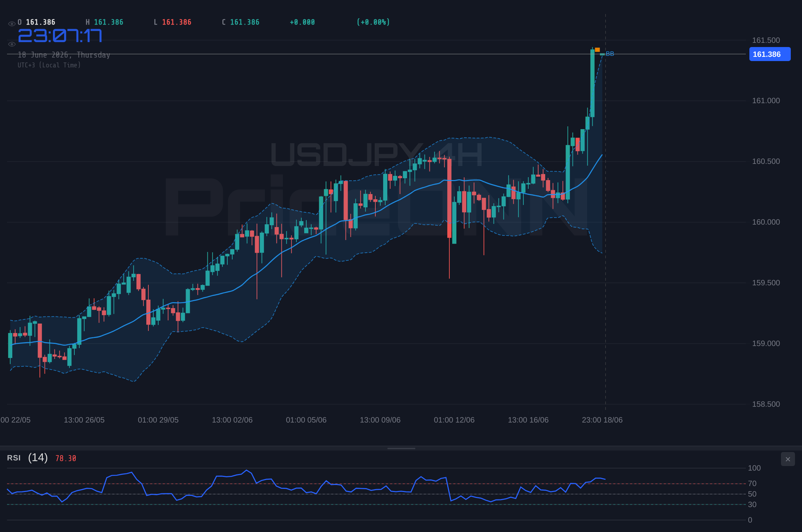
Task: Toggle the eye icon beside the clock
Action: [x=12, y=44]
